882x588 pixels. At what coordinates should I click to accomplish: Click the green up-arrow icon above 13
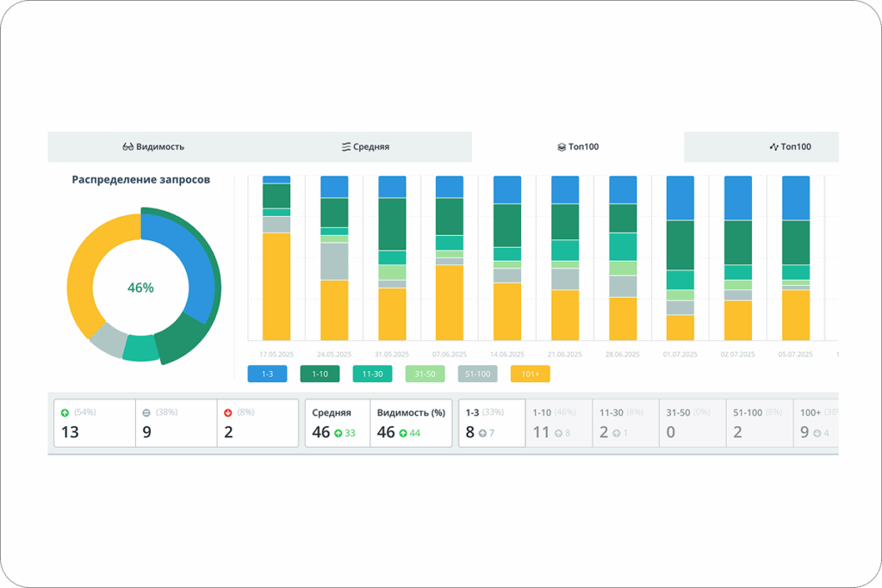tap(65, 412)
